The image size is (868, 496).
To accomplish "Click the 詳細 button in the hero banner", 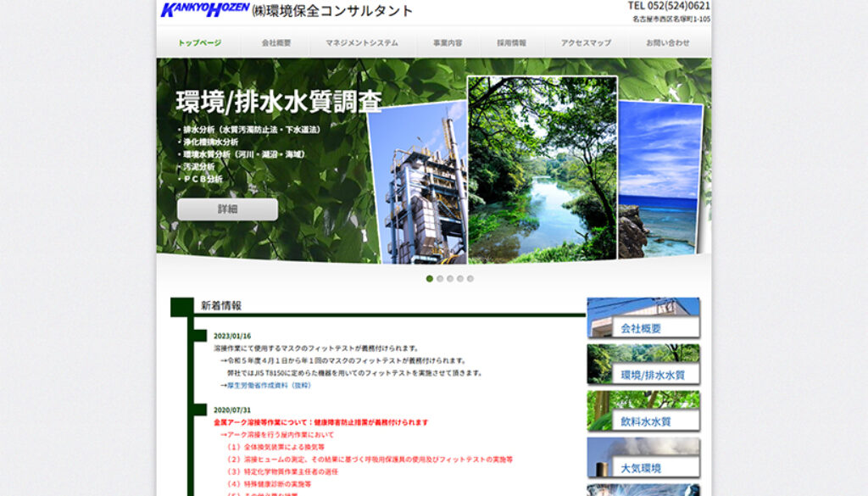I will [225, 209].
